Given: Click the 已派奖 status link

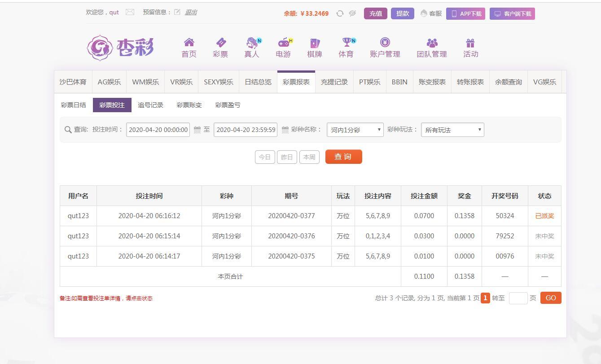Looking at the screenshot, I should pos(544,216).
